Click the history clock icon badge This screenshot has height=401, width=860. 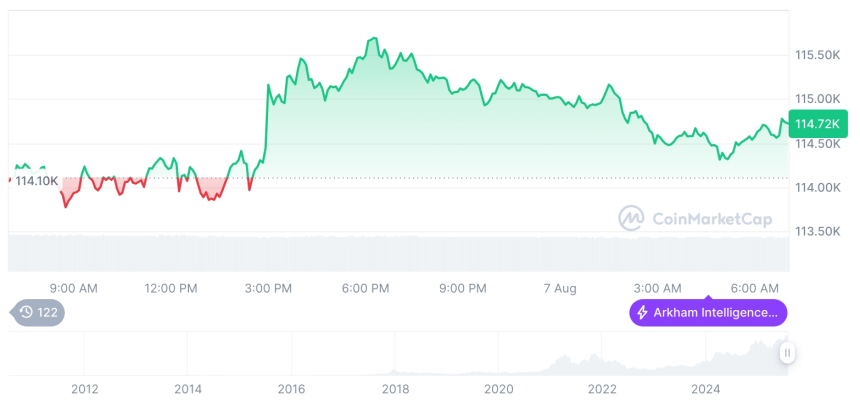pos(26,313)
